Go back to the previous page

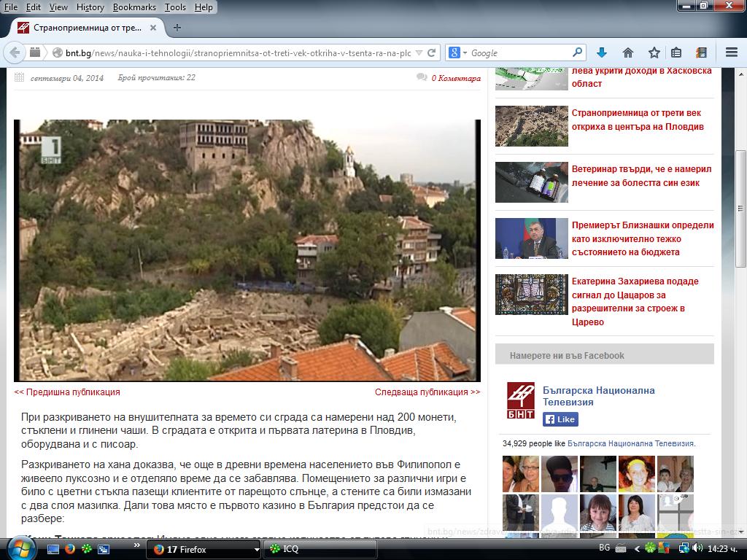coord(15,52)
